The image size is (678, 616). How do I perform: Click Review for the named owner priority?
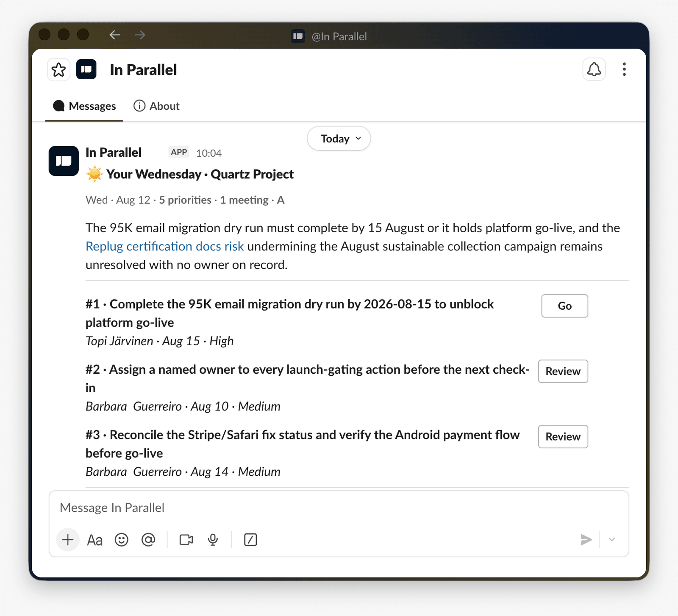[563, 371]
